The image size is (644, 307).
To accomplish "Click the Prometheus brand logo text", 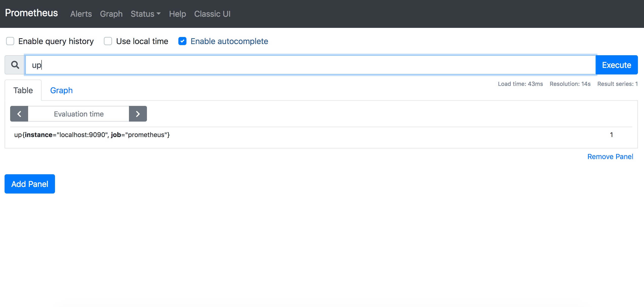I will point(31,13).
